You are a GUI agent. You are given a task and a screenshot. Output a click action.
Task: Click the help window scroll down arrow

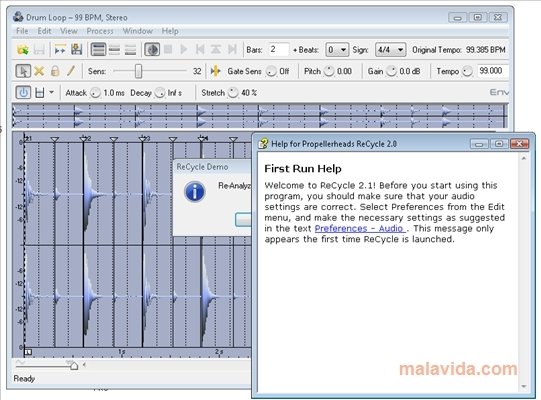pos(524,387)
